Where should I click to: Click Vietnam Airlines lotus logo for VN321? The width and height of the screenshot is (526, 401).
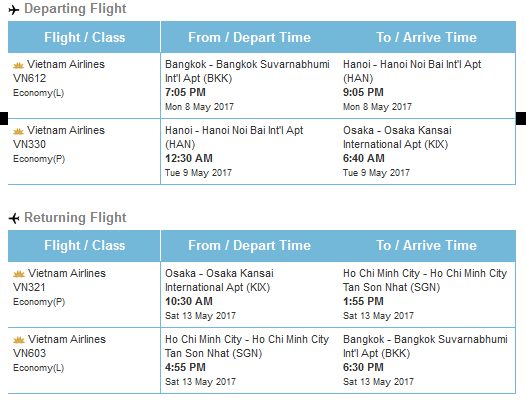tap(19, 274)
